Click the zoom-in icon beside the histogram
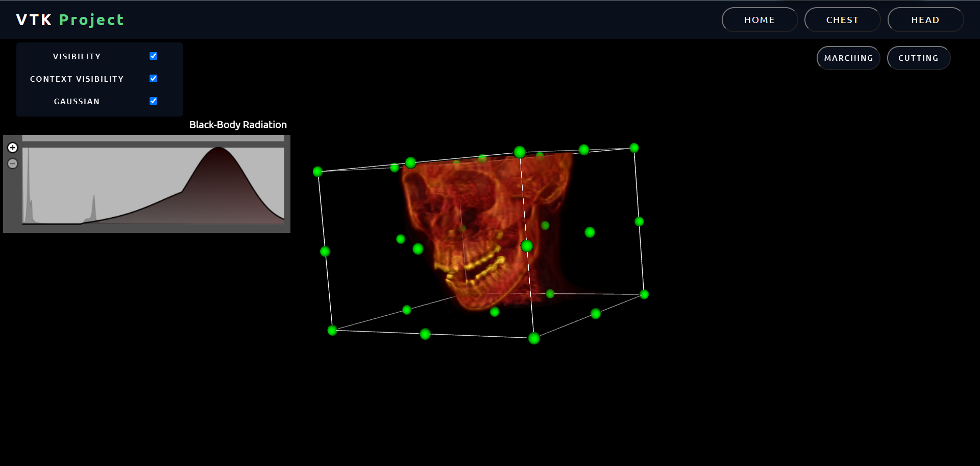The height and width of the screenshot is (466, 980). tap(12, 147)
